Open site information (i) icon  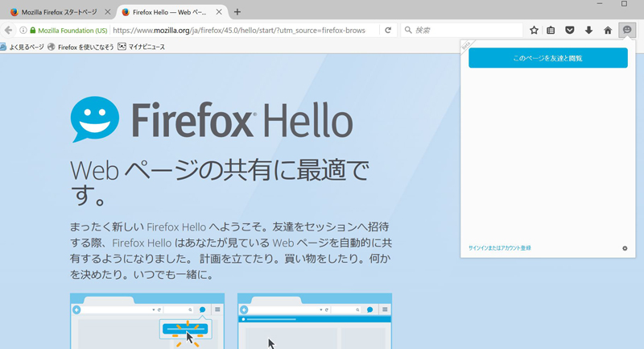(x=23, y=30)
